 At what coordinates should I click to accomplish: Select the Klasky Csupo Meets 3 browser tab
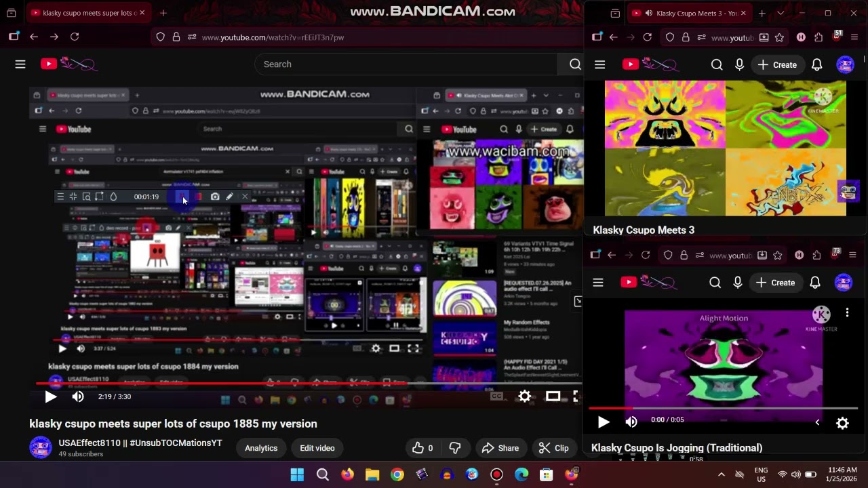689,13
